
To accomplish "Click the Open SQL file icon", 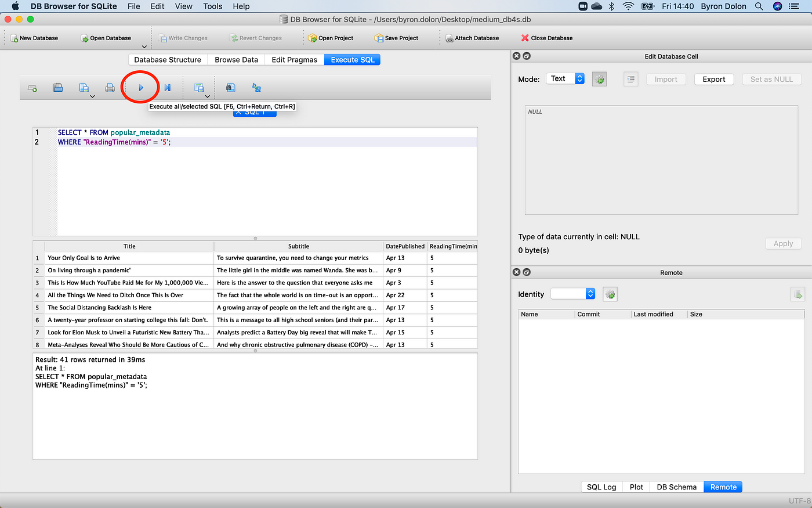I will pos(58,88).
